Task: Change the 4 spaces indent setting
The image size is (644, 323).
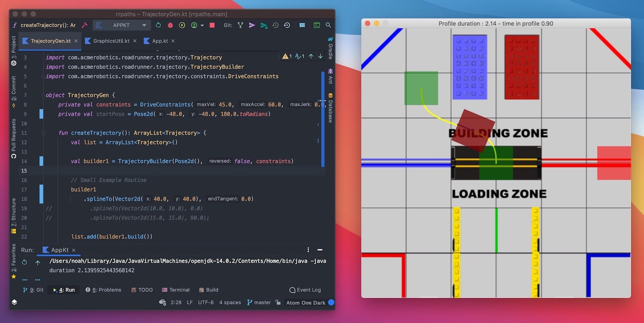Action: [230, 302]
